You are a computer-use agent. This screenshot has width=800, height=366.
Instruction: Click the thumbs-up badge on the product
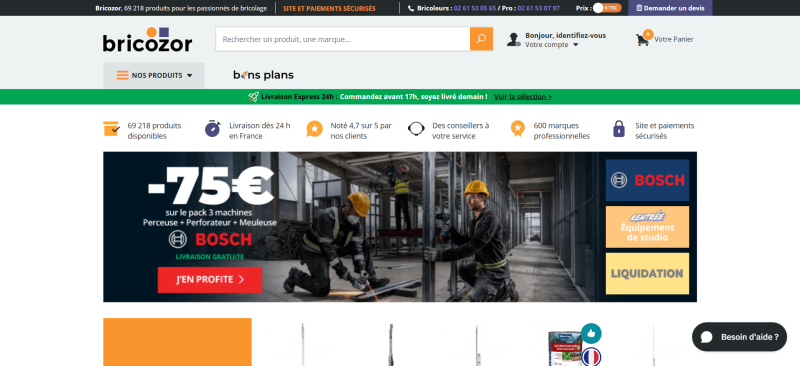click(591, 333)
